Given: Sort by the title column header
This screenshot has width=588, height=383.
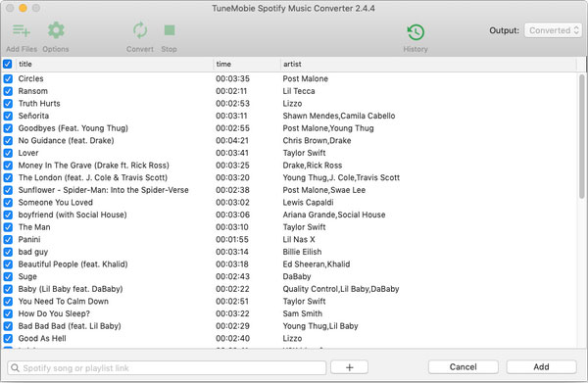Looking at the screenshot, I should [115, 64].
